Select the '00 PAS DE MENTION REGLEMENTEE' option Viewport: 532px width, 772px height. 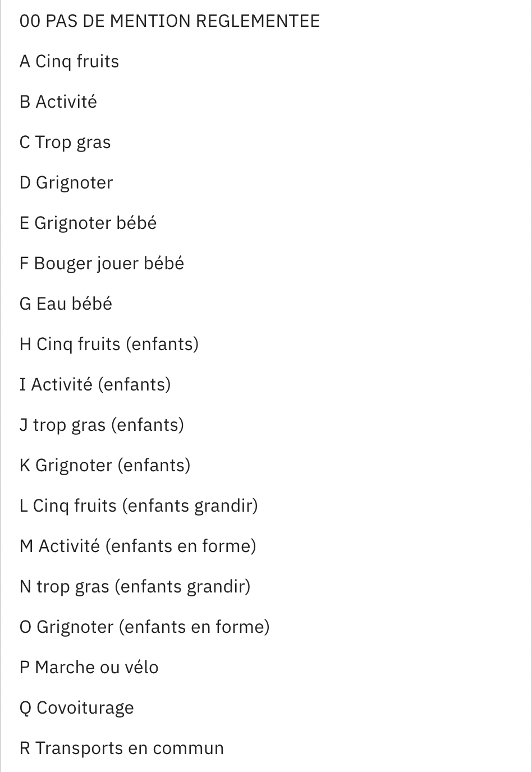[x=169, y=21]
